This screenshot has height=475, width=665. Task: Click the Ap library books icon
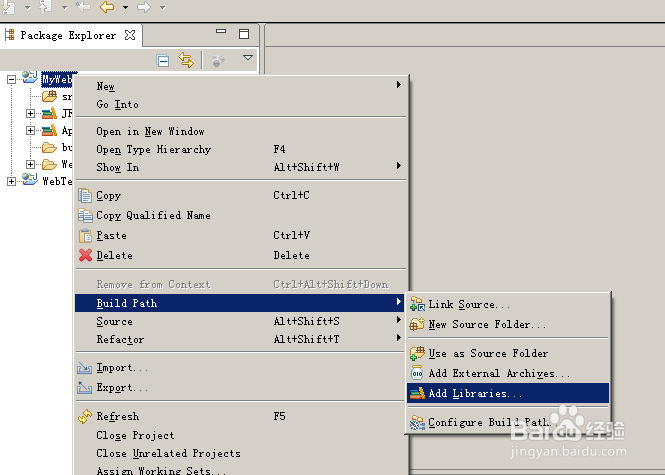[49, 130]
